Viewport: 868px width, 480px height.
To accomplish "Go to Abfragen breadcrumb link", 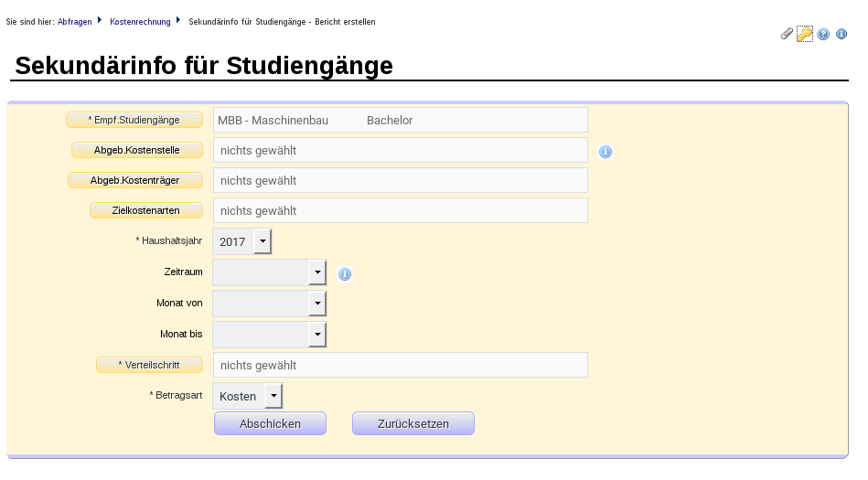I will pyautogui.click(x=75, y=22).
